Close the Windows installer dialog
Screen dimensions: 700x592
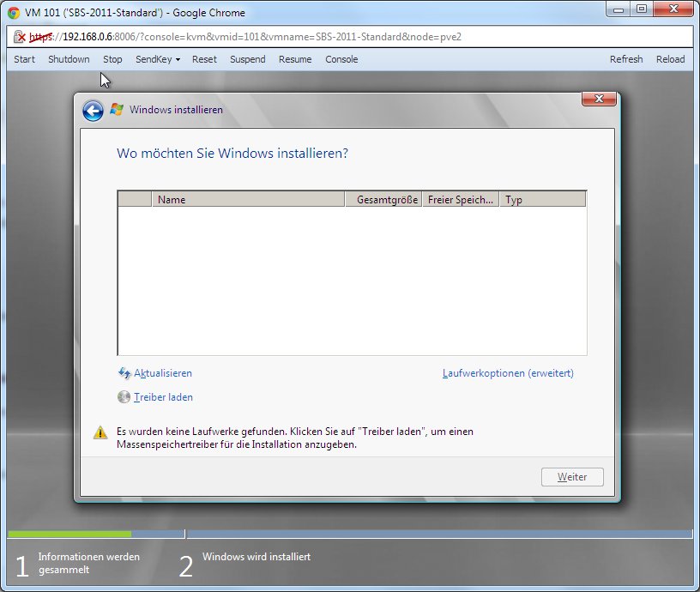598,99
